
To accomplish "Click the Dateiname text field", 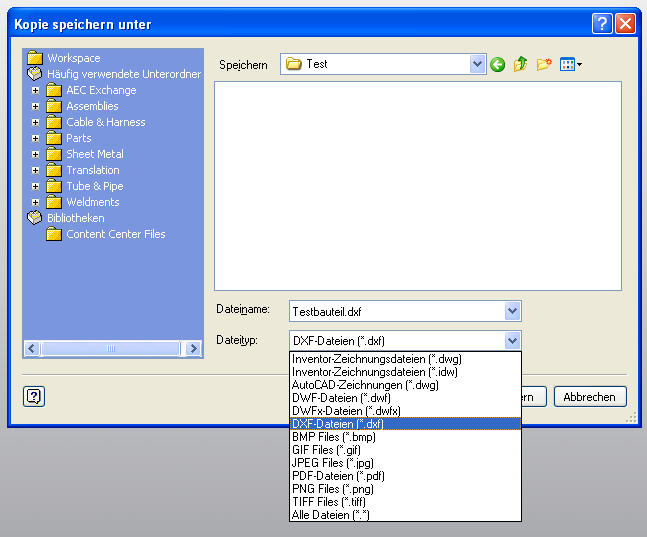I will (395, 311).
